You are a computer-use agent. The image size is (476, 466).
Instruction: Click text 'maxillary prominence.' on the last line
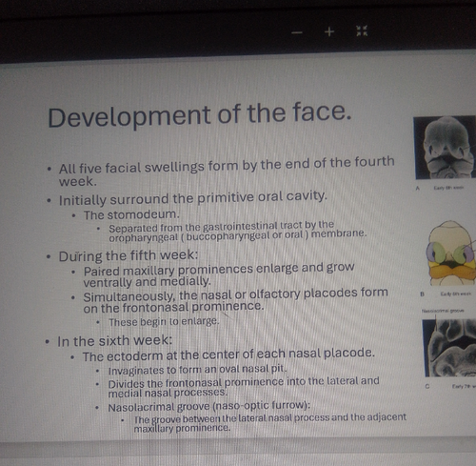point(182,429)
